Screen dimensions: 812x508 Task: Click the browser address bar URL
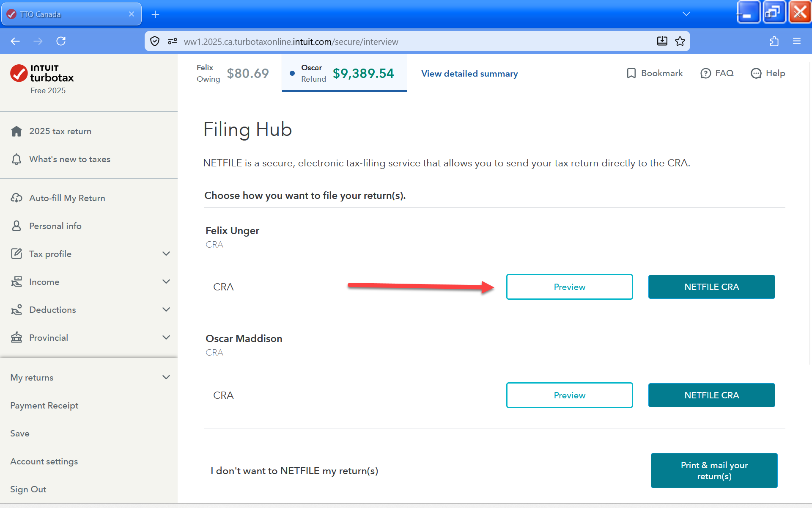click(x=291, y=41)
